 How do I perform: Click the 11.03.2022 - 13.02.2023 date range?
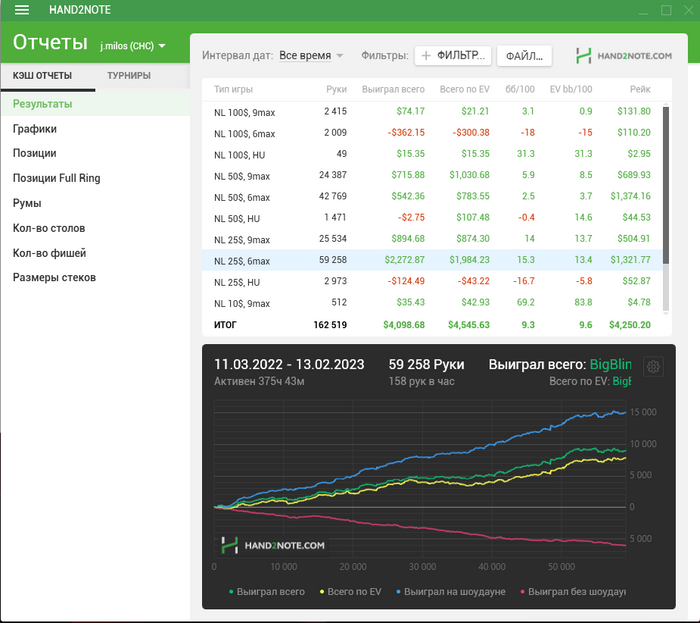[289, 365]
